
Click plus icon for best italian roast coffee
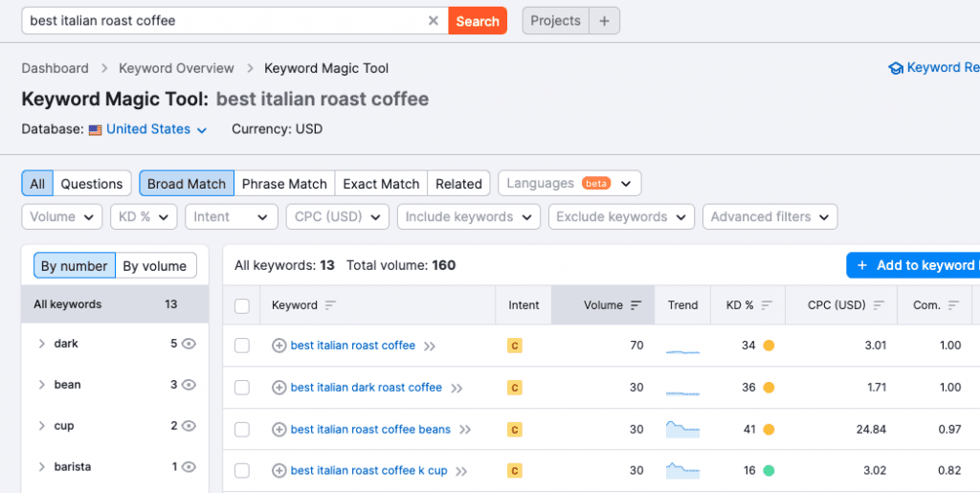[279, 346]
